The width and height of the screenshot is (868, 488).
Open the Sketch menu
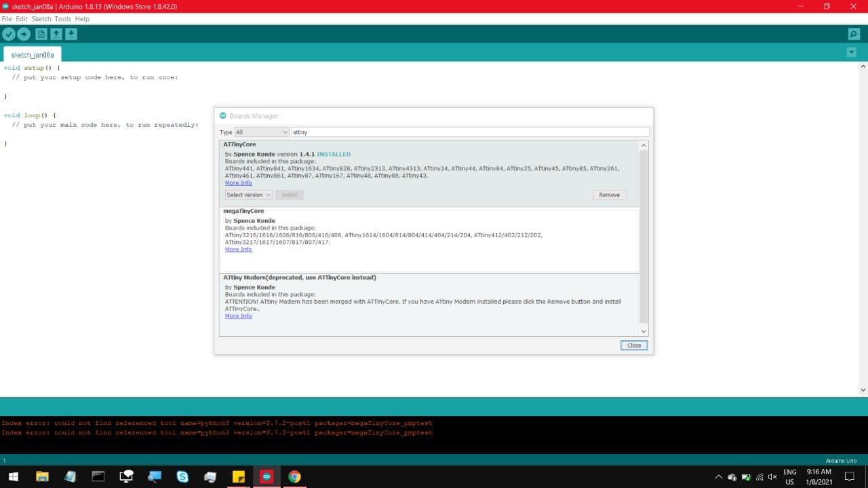(41, 19)
